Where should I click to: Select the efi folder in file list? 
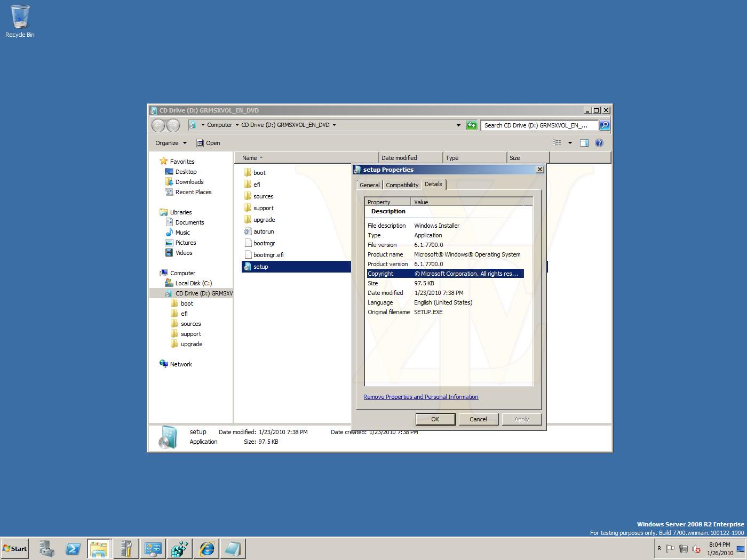coord(252,185)
